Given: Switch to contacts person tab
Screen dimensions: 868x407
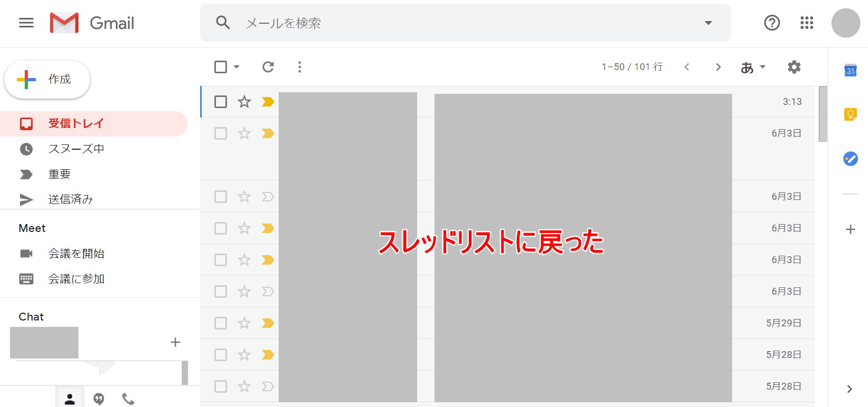Looking at the screenshot, I should coord(70,399).
